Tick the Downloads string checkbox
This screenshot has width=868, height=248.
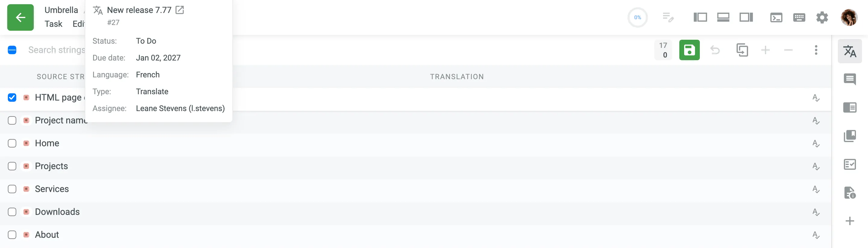[12, 212]
